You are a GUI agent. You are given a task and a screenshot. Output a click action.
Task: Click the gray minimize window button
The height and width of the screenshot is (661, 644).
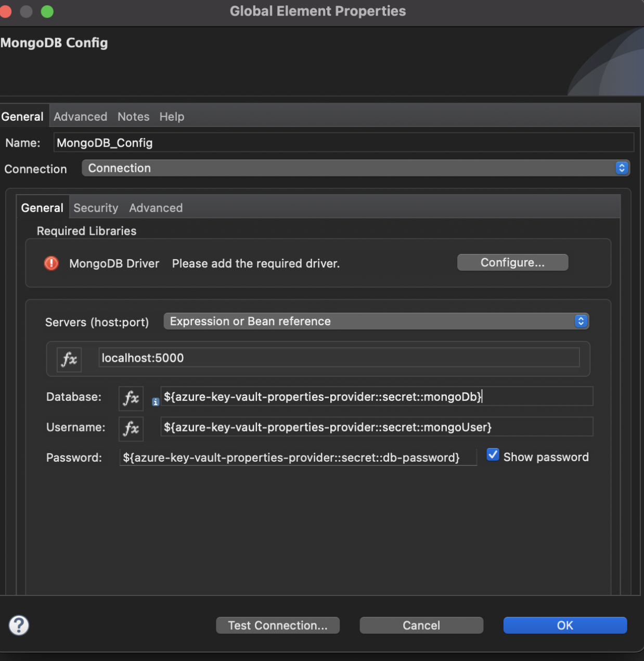pos(26,11)
